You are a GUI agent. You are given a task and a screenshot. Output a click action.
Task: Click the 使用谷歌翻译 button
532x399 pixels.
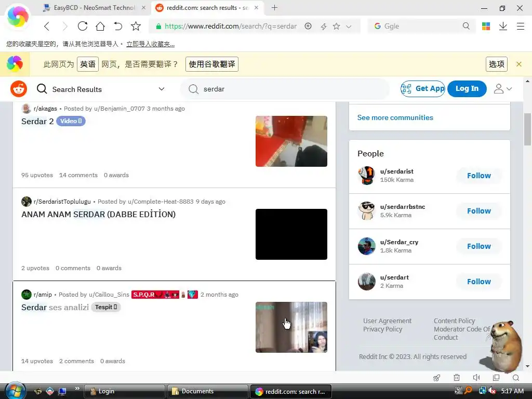click(x=212, y=64)
